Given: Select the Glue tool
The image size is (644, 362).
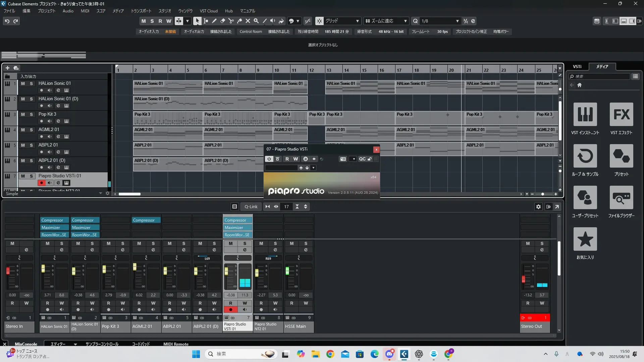Looking at the screenshot, I should coord(239,21).
